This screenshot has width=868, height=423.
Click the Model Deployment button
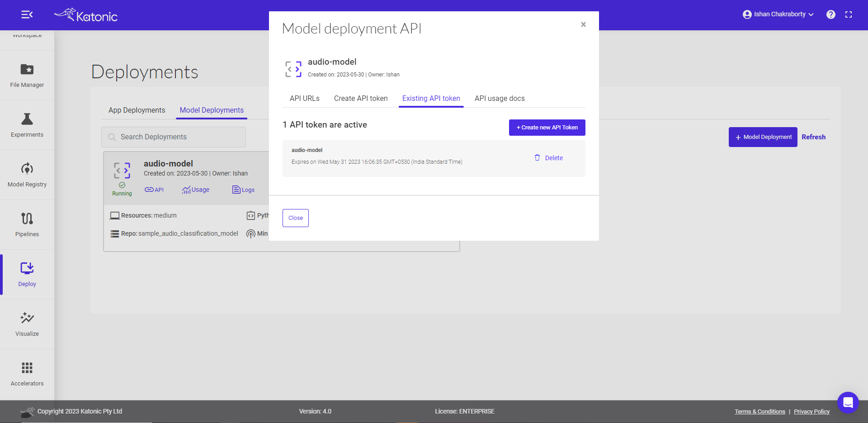coord(763,137)
